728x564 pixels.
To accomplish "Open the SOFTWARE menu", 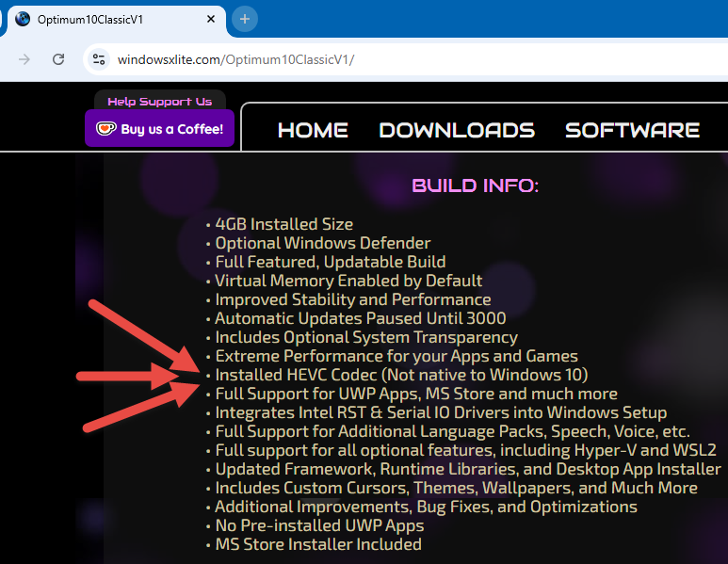I will (x=632, y=130).
